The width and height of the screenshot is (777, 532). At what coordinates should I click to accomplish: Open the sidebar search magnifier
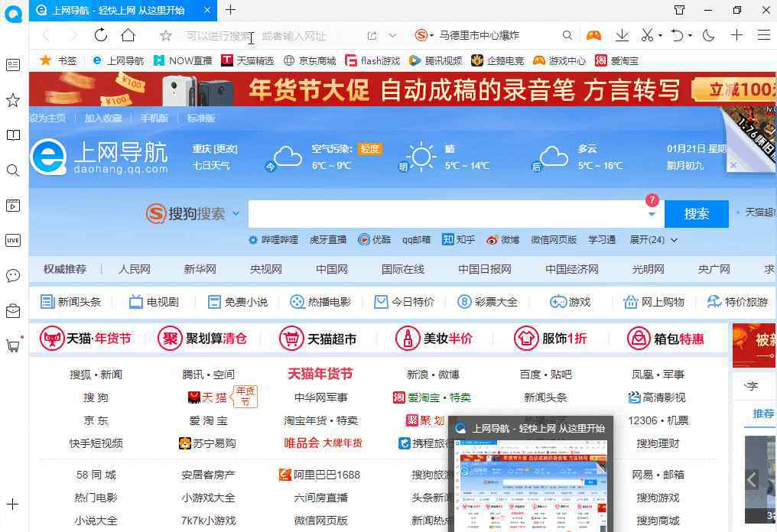coord(13,171)
